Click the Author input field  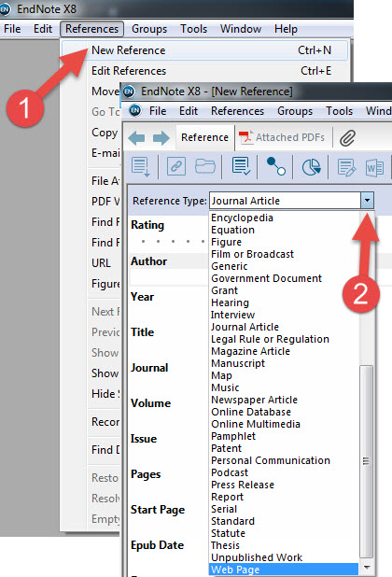pyautogui.click(x=169, y=278)
